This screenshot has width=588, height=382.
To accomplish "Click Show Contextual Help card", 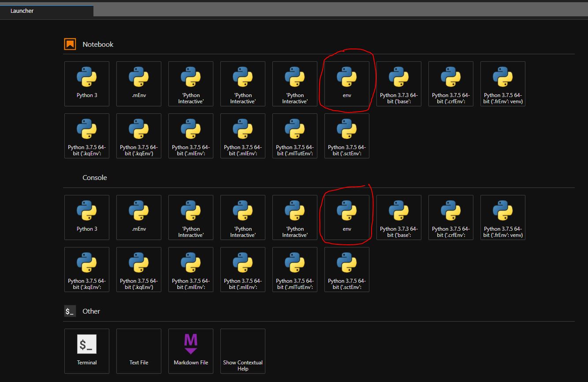I will [243, 351].
